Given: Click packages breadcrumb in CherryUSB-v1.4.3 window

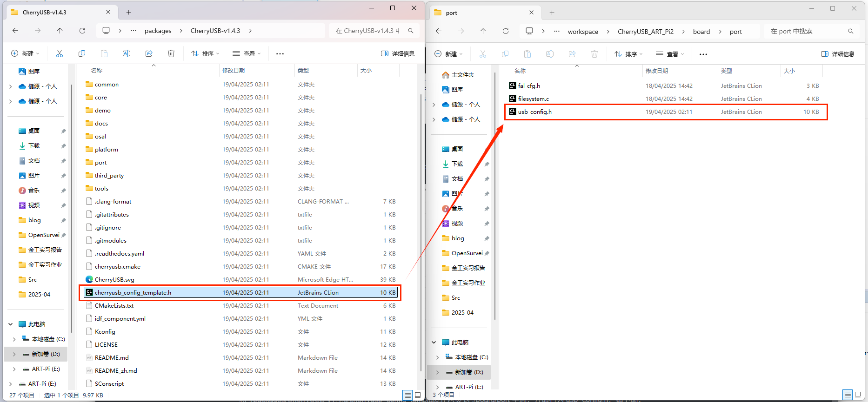Looking at the screenshot, I should tap(158, 31).
